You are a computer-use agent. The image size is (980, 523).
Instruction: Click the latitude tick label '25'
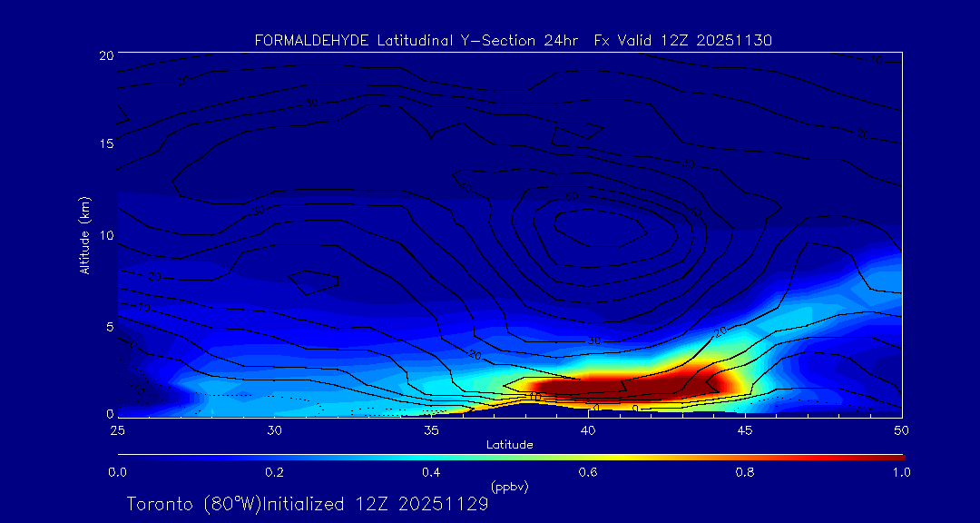pos(117,430)
